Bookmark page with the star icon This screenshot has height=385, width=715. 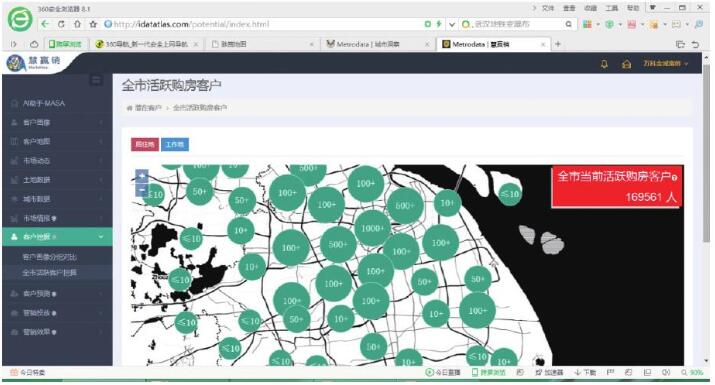pos(93,24)
